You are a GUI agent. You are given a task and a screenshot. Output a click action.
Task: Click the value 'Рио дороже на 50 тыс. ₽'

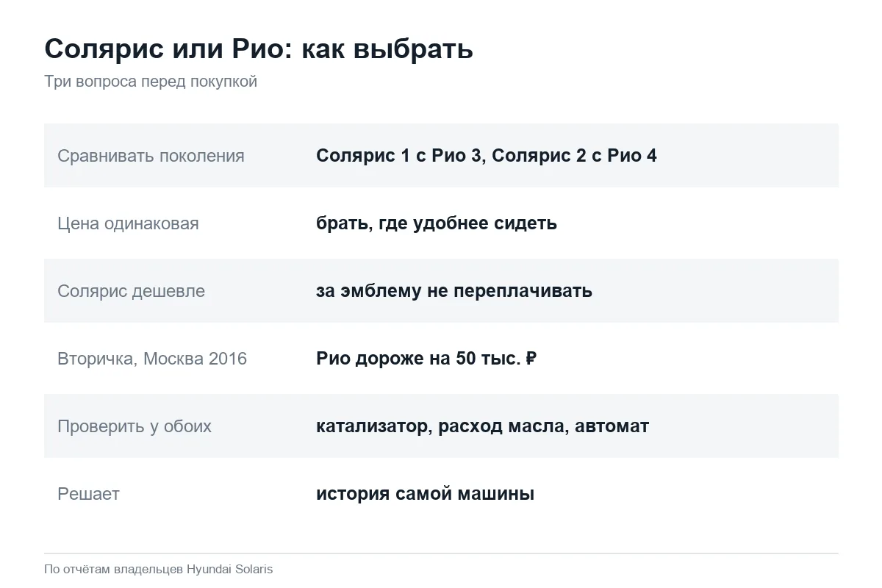(426, 359)
